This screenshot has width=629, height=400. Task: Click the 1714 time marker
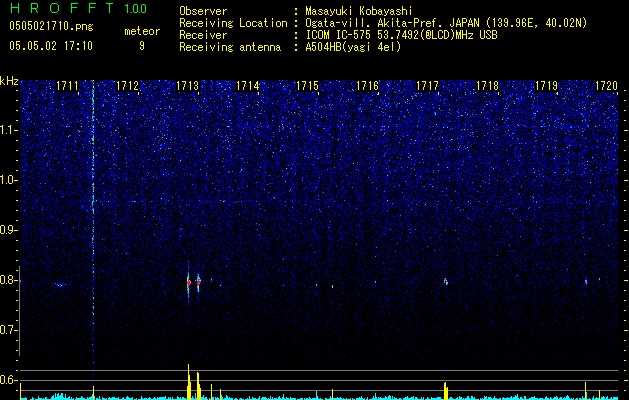(x=248, y=86)
